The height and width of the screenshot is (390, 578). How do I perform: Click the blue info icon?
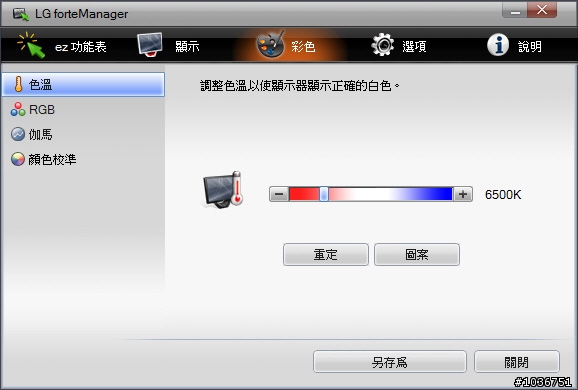click(498, 45)
